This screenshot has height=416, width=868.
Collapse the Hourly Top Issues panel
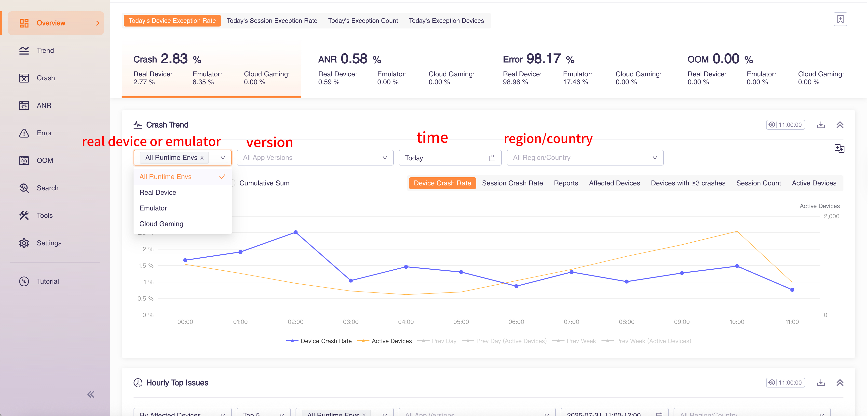[x=840, y=383]
